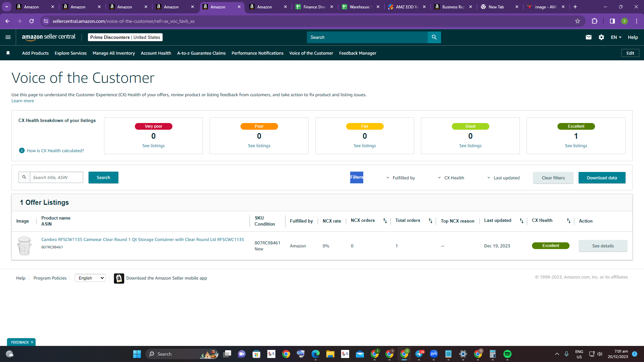The height and width of the screenshot is (362, 644).
Task: Open the Chrome three-dot menu
Action: pos(637,21)
